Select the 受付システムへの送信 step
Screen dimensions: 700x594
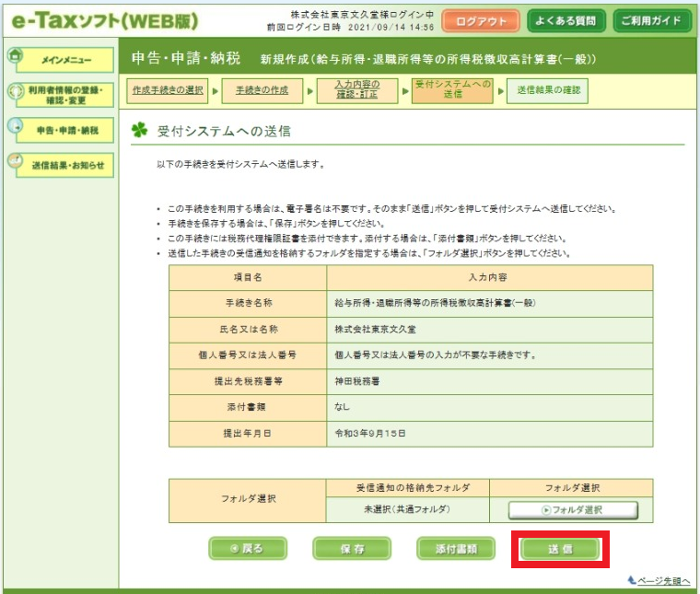point(451,90)
